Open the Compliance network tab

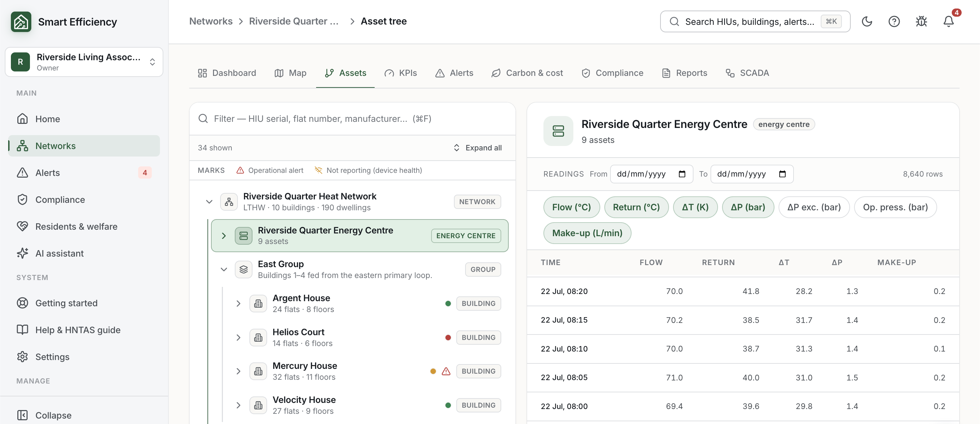pyautogui.click(x=612, y=73)
